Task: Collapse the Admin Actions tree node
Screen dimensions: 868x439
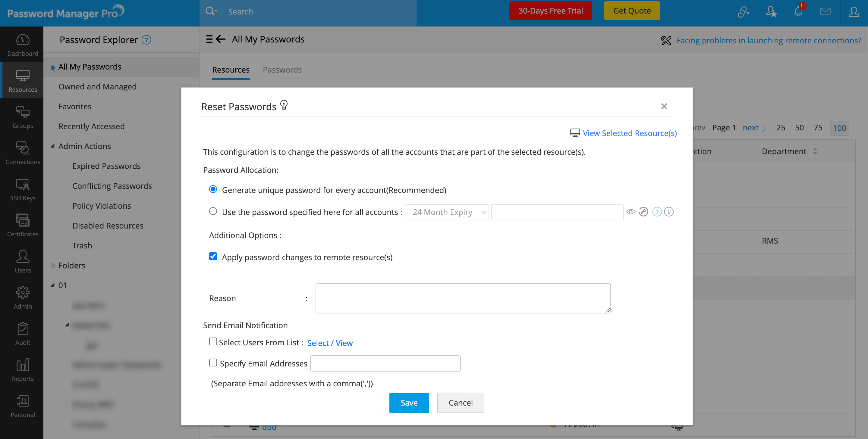Action: 53,146
